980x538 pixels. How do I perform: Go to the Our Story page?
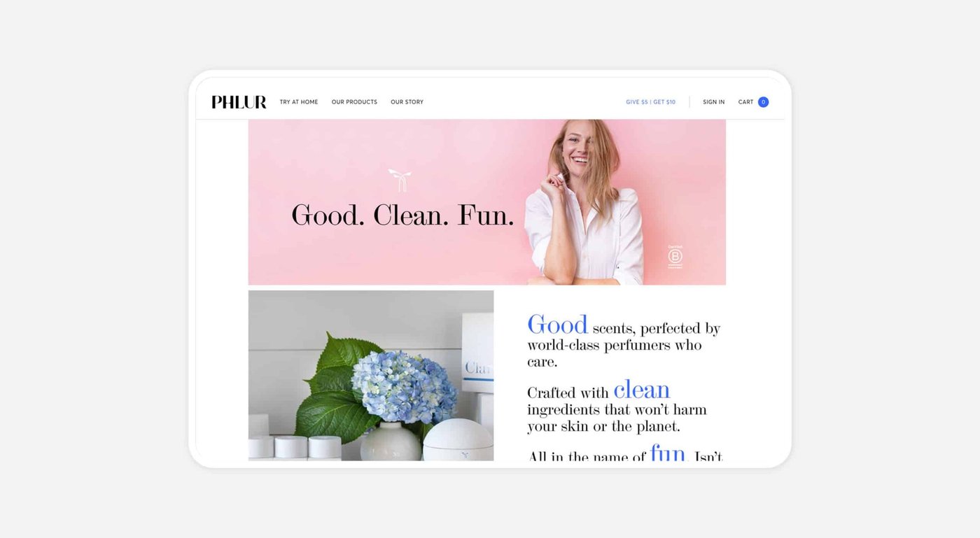pyautogui.click(x=407, y=102)
